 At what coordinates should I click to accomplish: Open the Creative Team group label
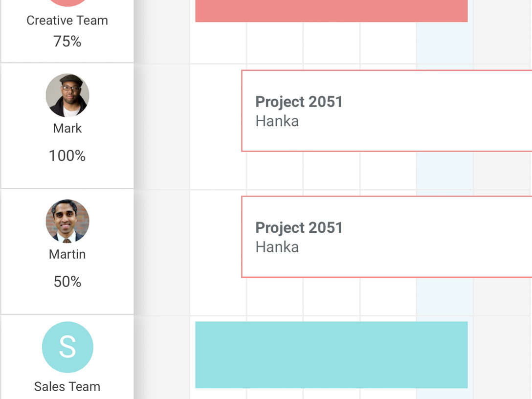pos(67,21)
